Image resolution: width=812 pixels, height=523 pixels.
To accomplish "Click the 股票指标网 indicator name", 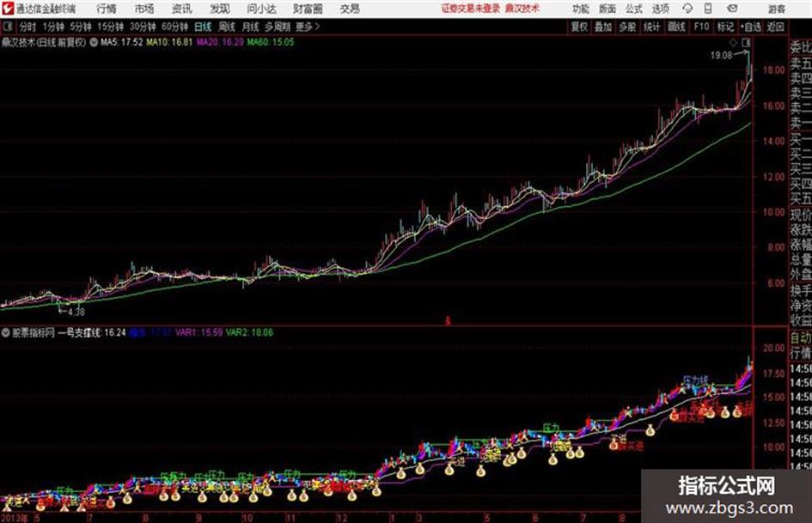I will pyautogui.click(x=34, y=332).
